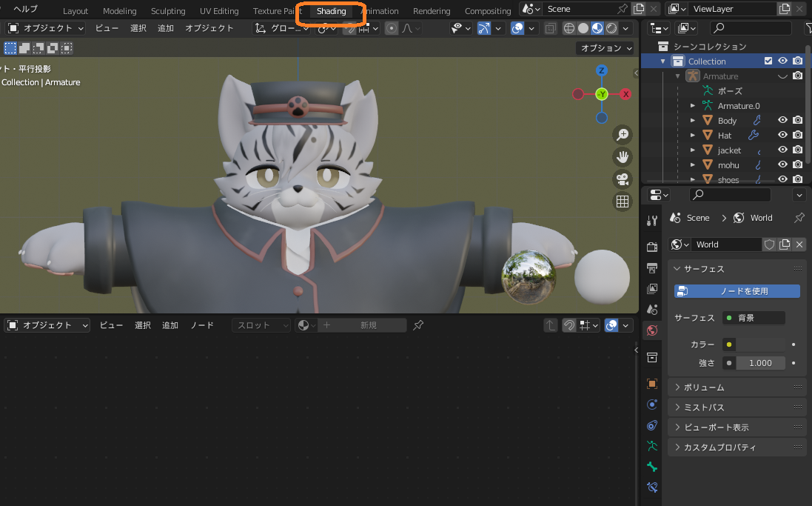The height and width of the screenshot is (506, 812).
Task: Click the 新規 material button
Action: click(x=363, y=325)
